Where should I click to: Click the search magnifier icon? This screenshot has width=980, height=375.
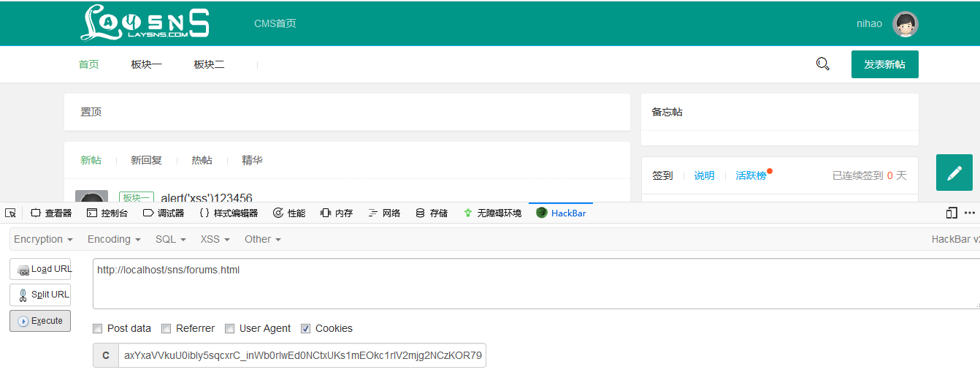822,64
